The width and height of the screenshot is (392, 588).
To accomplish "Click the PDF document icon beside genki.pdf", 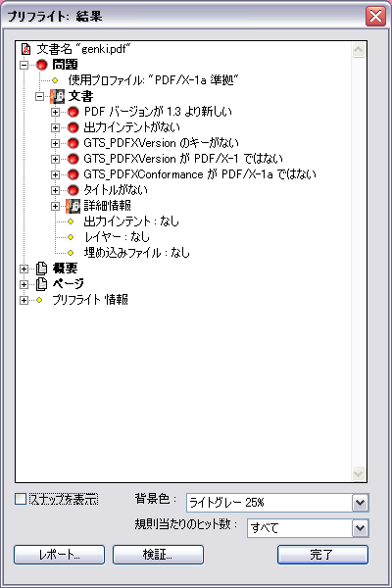I will 25,49.
